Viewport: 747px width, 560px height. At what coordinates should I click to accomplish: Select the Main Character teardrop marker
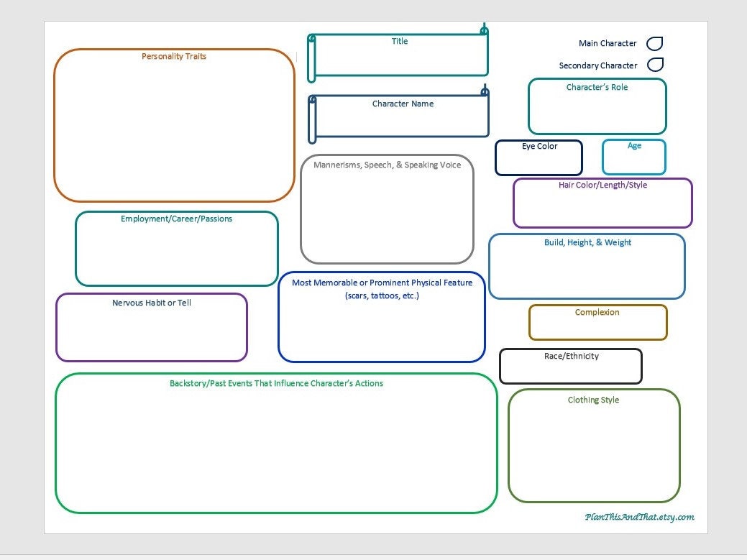point(654,43)
